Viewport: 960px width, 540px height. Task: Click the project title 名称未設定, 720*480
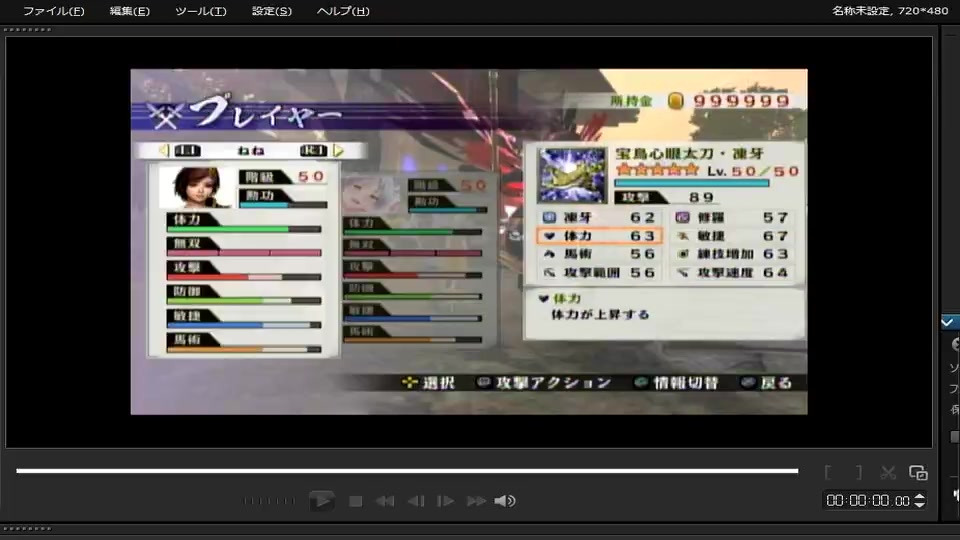click(x=890, y=10)
